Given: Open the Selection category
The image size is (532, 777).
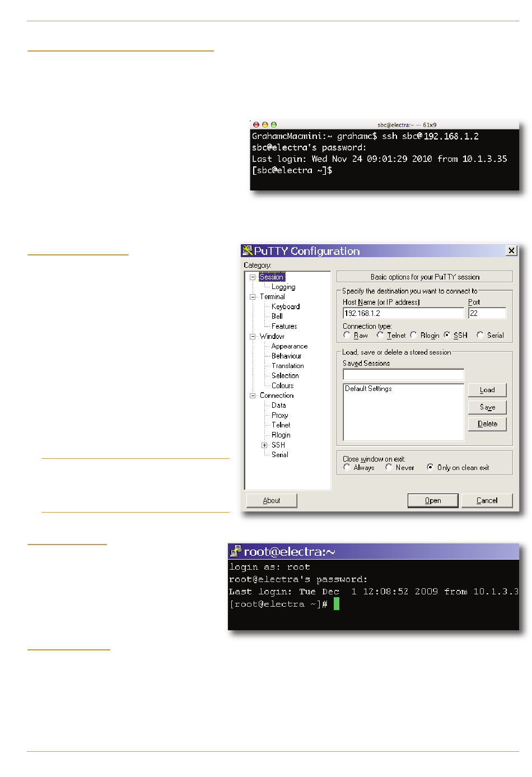Looking at the screenshot, I should (286, 375).
